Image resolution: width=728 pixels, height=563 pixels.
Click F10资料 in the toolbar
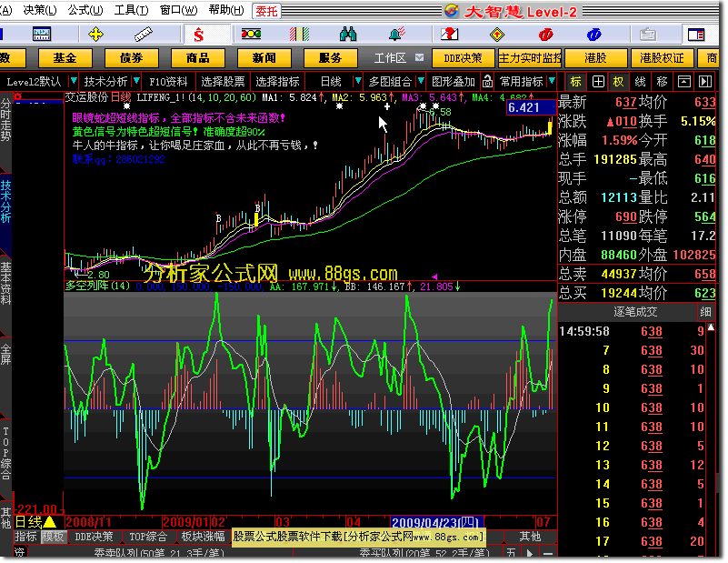coord(168,82)
